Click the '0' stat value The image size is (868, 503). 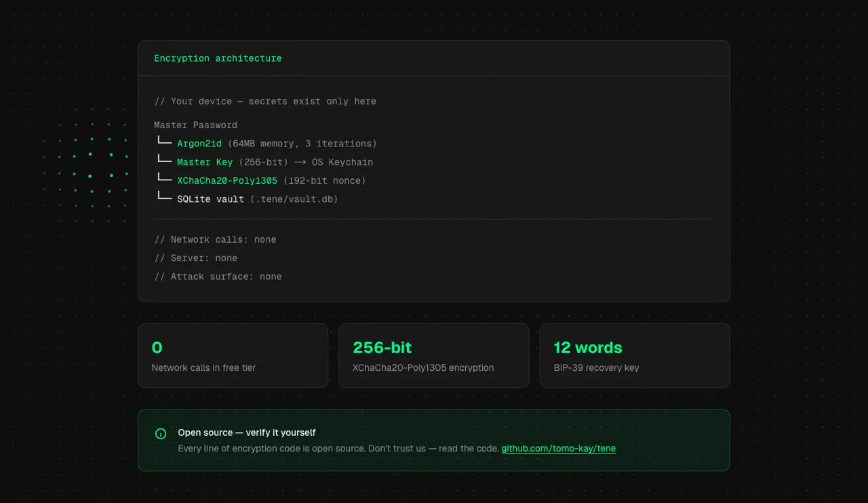(157, 348)
